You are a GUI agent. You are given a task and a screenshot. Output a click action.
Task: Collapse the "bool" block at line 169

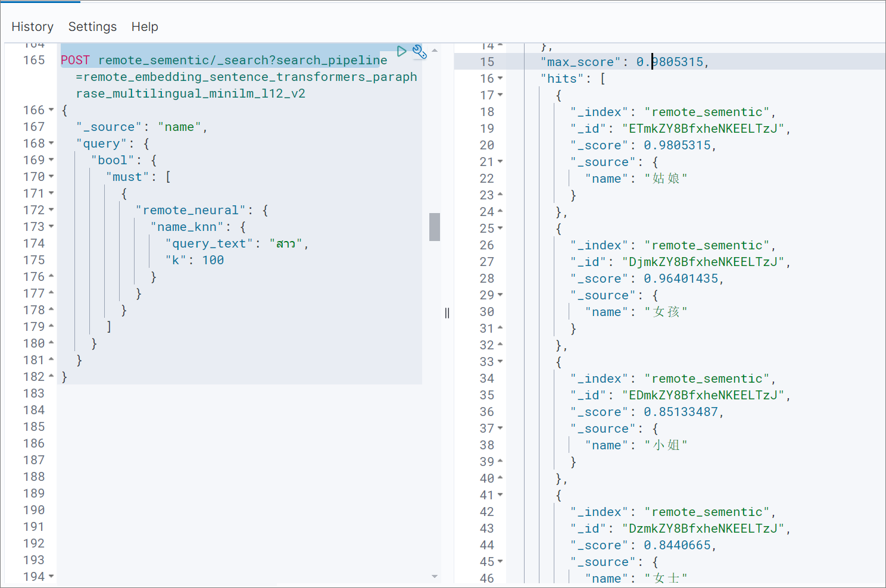click(x=51, y=160)
